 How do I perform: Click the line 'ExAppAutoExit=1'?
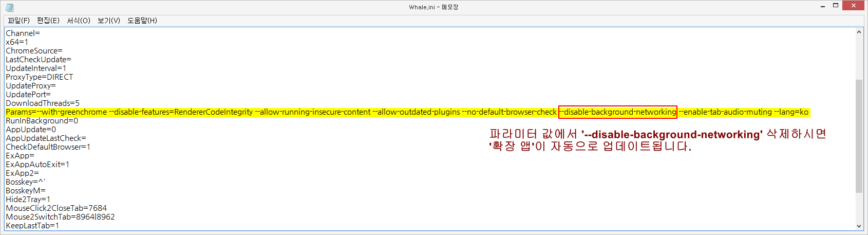tap(37, 165)
